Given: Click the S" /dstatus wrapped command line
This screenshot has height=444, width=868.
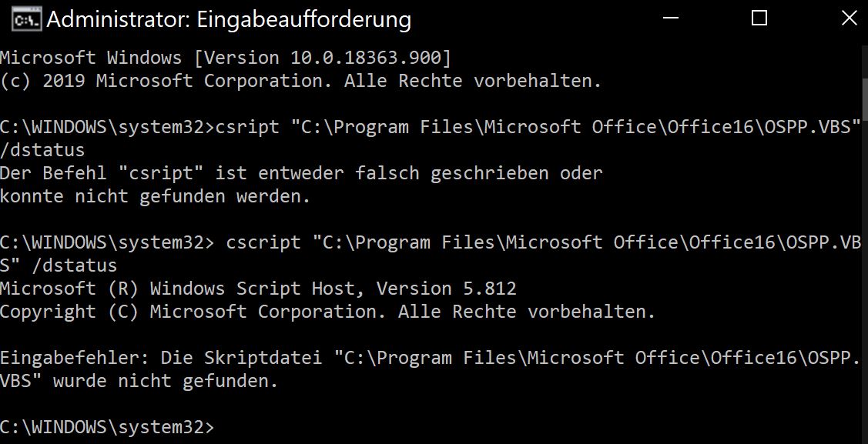Looking at the screenshot, I should pyautogui.click(x=59, y=265).
